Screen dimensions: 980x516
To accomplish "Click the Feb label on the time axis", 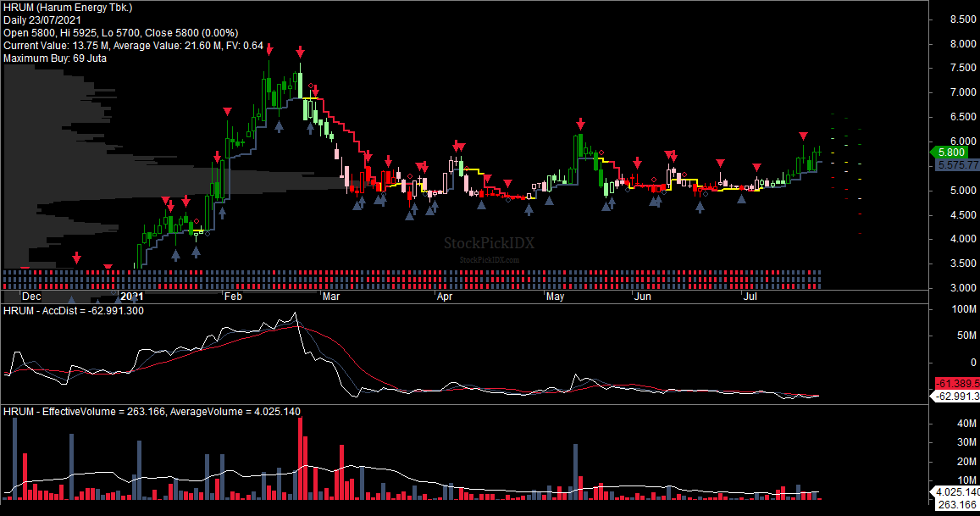I will coord(233,297).
